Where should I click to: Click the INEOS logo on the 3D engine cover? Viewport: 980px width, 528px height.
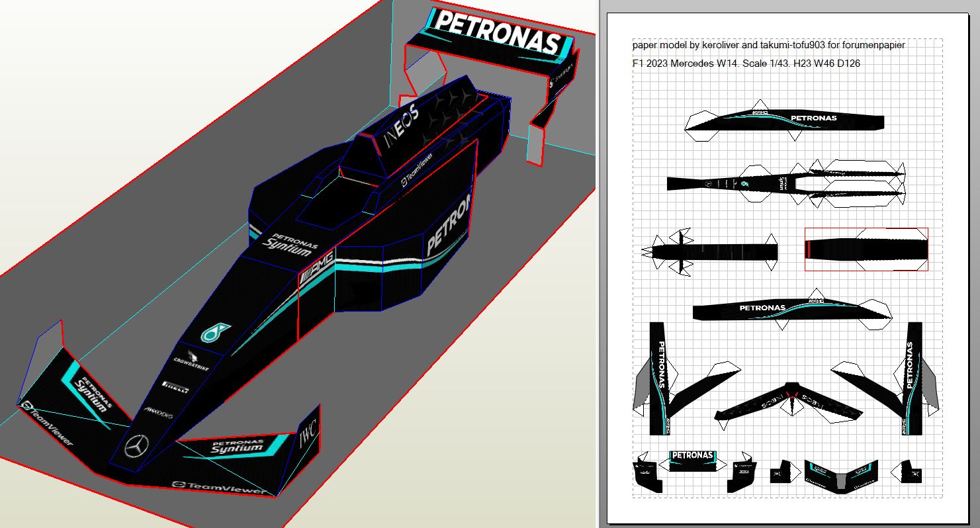click(402, 125)
